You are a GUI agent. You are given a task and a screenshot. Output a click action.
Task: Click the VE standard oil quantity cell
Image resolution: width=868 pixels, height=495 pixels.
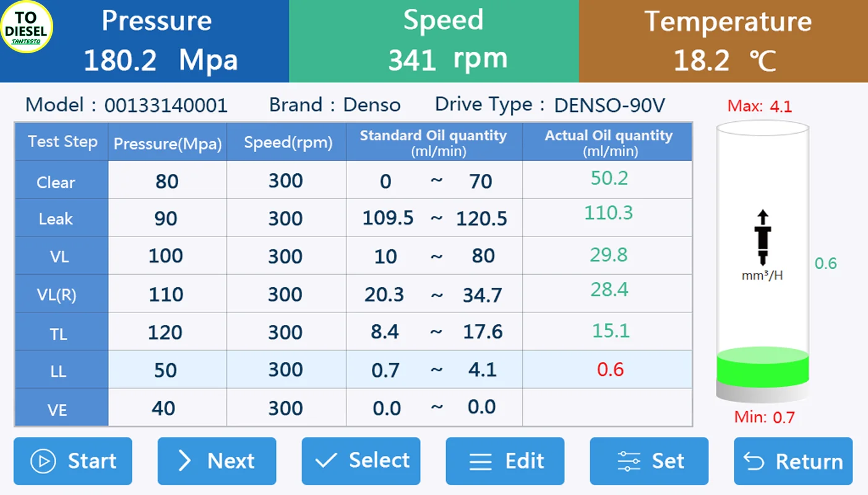point(434,408)
